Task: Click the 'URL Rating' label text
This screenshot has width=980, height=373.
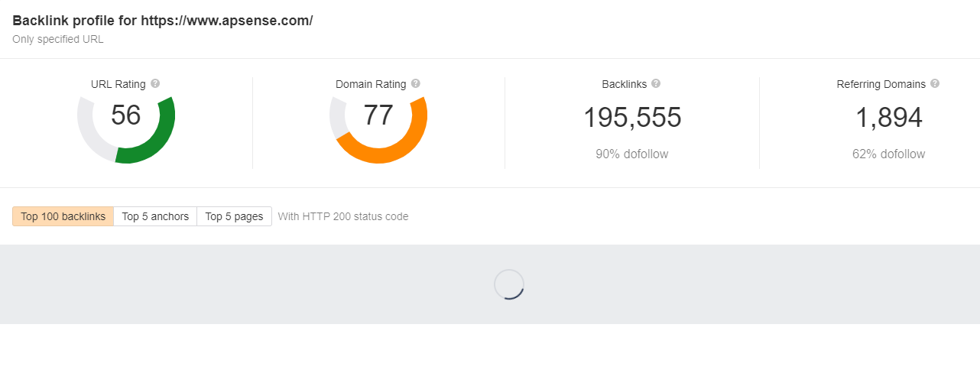Action: 118,84
